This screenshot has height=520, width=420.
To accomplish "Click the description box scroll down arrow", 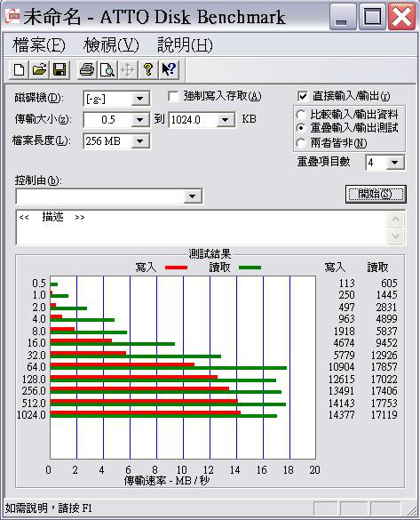I will [396, 236].
